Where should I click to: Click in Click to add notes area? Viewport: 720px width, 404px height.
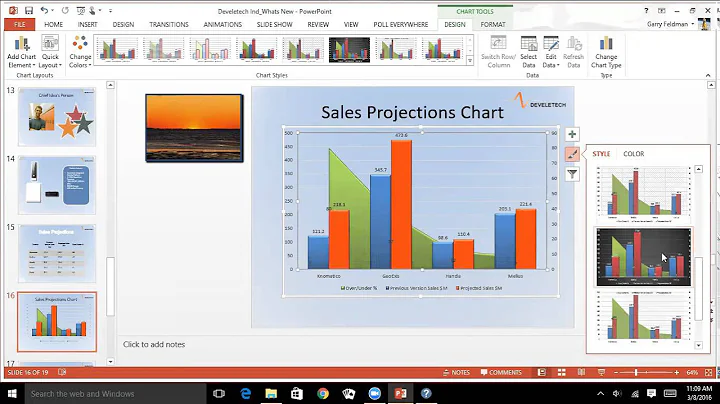click(x=154, y=344)
